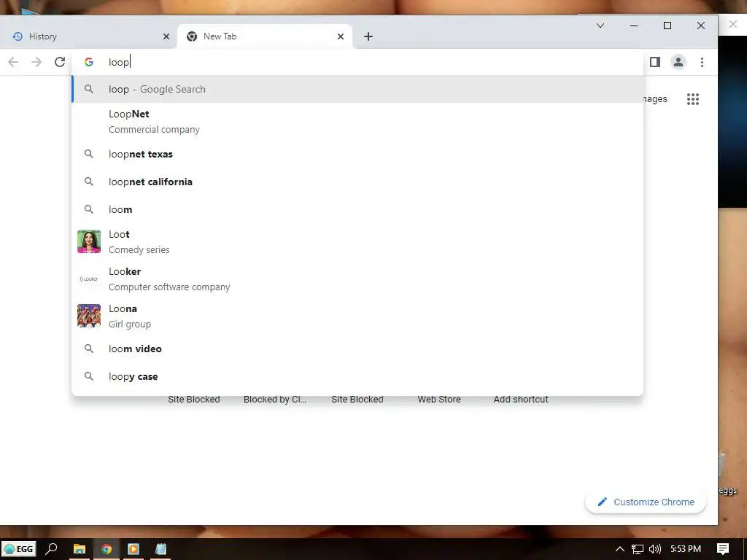Screen dimensions: 747x560
Task: Close the New Tab tab
Action: pos(341,36)
